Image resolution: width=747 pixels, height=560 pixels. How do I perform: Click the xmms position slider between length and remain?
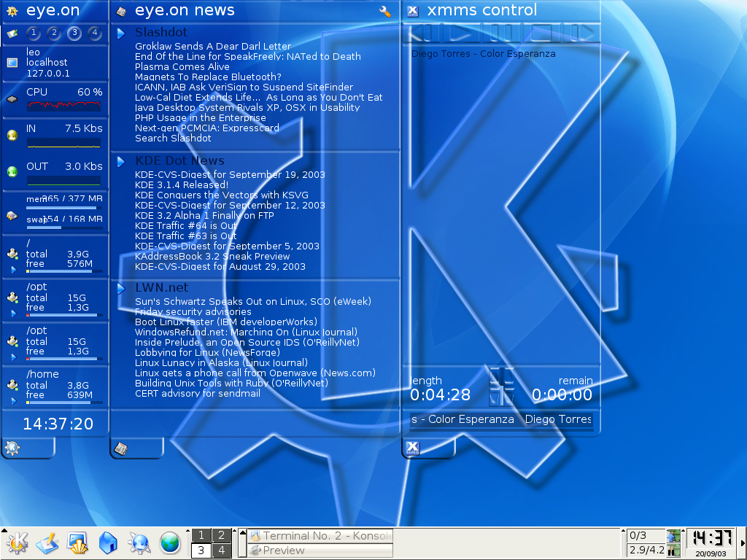(502, 386)
